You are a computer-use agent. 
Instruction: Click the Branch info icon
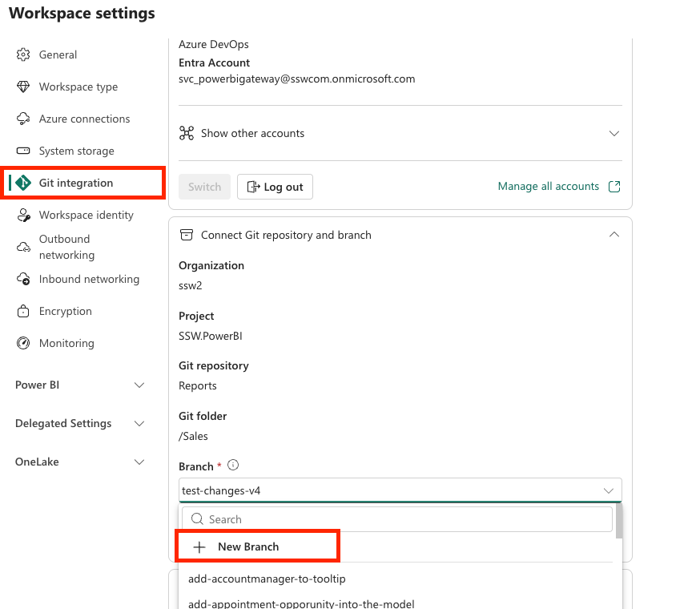click(233, 465)
